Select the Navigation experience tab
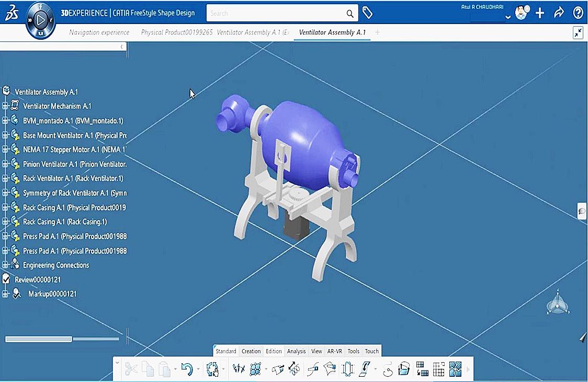Screen dimensions: 588x382 coord(99,32)
